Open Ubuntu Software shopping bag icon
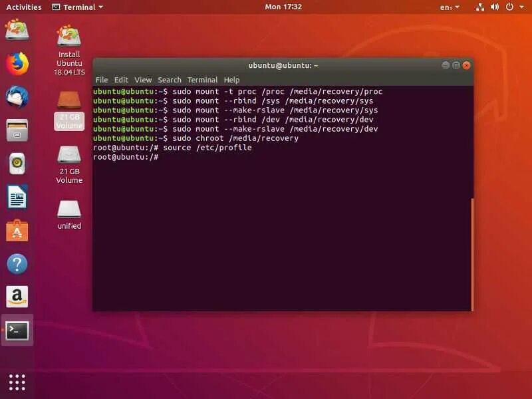This screenshot has height=399, width=532. (x=17, y=230)
